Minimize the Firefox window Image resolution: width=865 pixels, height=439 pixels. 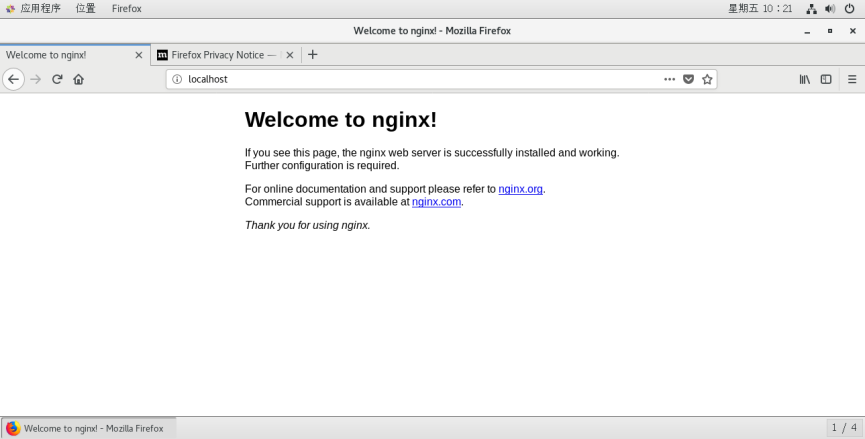(807, 31)
